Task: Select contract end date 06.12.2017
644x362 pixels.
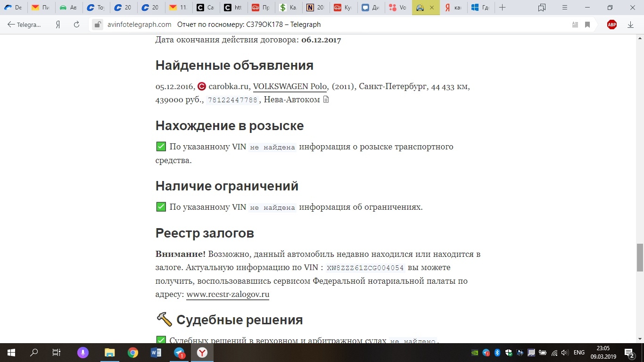Action: 321,40
